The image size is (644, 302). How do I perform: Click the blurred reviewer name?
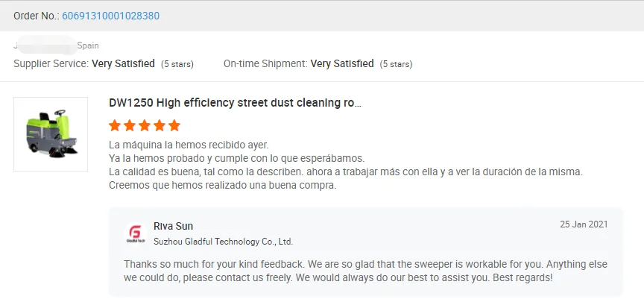pos(45,45)
